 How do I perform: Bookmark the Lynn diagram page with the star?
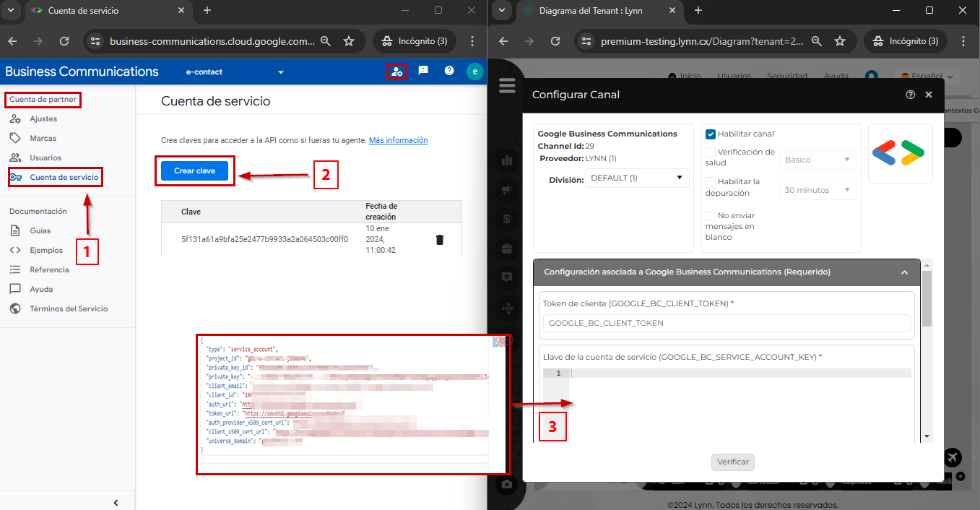click(840, 41)
